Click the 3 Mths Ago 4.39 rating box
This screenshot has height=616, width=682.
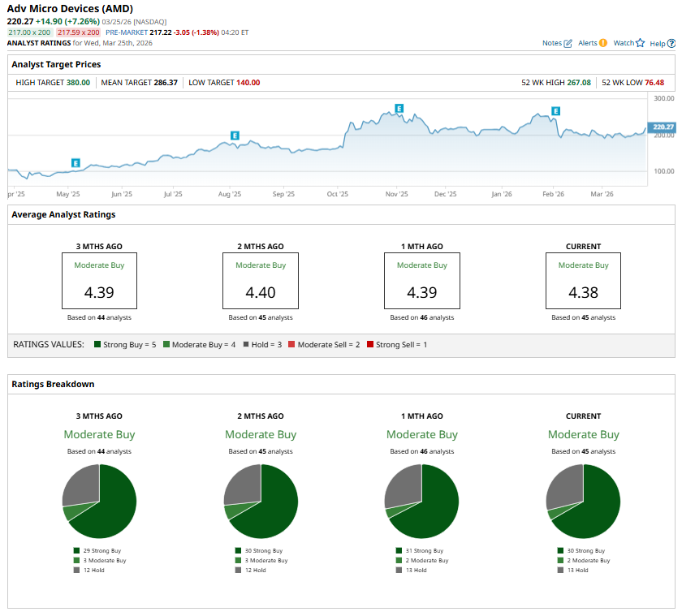click(99, 281)
